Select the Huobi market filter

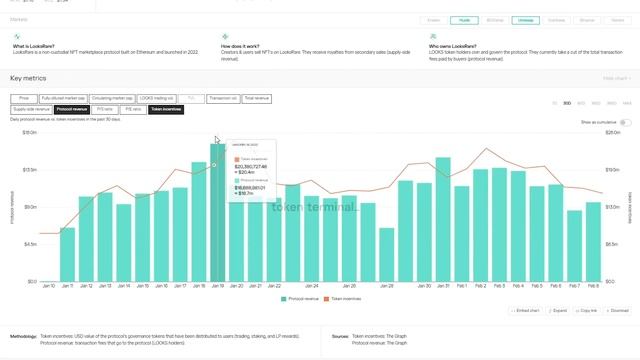[x=464, y=20]
